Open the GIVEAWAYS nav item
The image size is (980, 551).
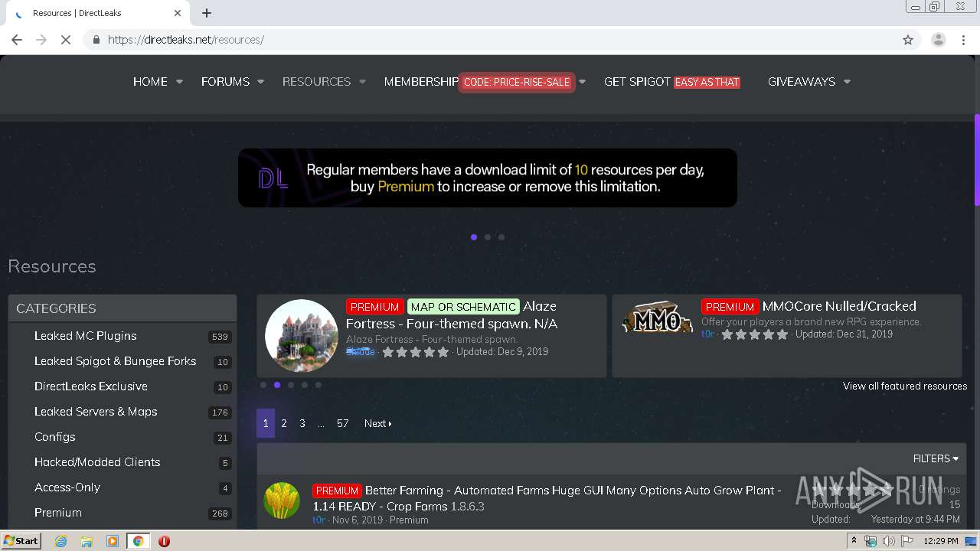click(802, 82)
